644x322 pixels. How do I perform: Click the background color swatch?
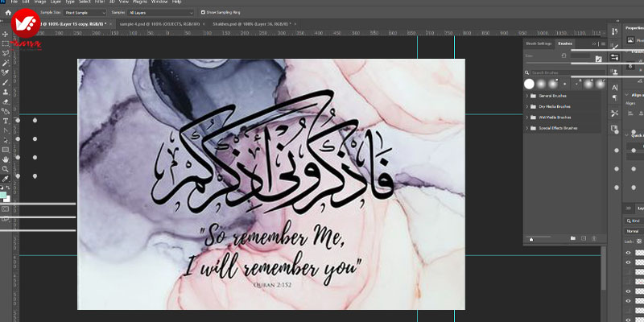(x=7, y=199)
